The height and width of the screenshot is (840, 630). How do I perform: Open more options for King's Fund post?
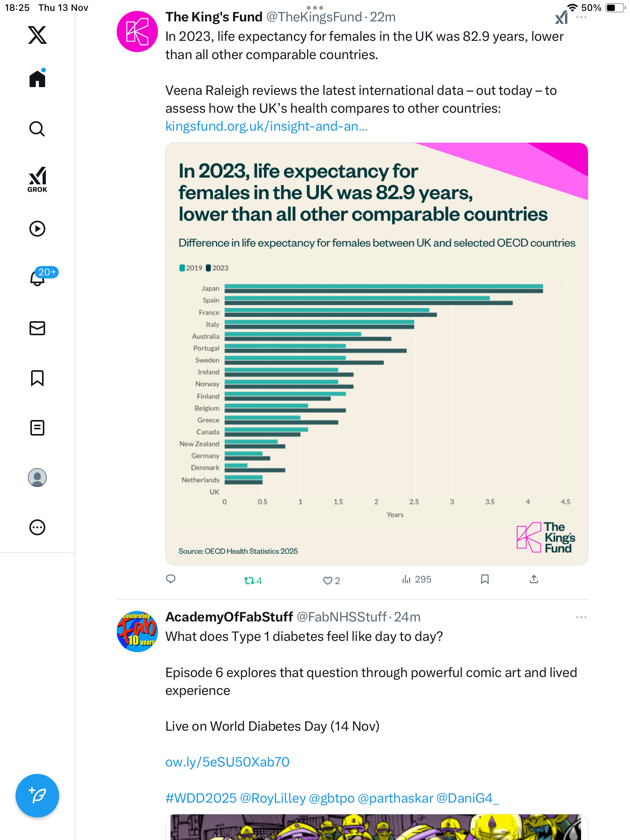click(581, 17)
